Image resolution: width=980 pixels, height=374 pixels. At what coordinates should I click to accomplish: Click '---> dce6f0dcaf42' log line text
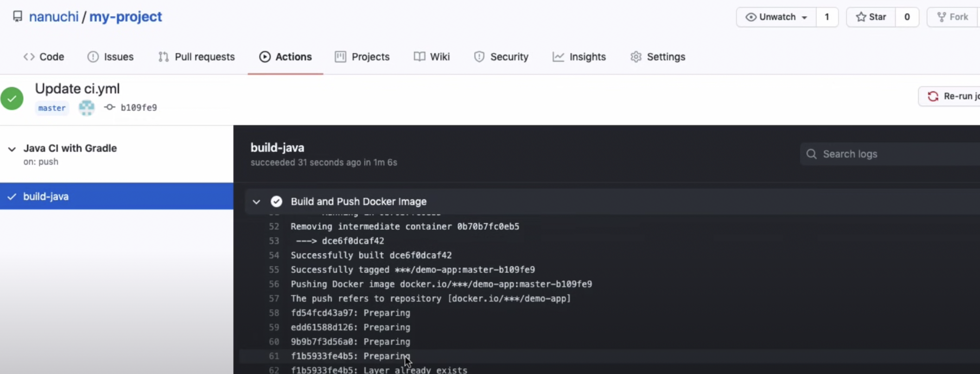(x=340, y=241)
